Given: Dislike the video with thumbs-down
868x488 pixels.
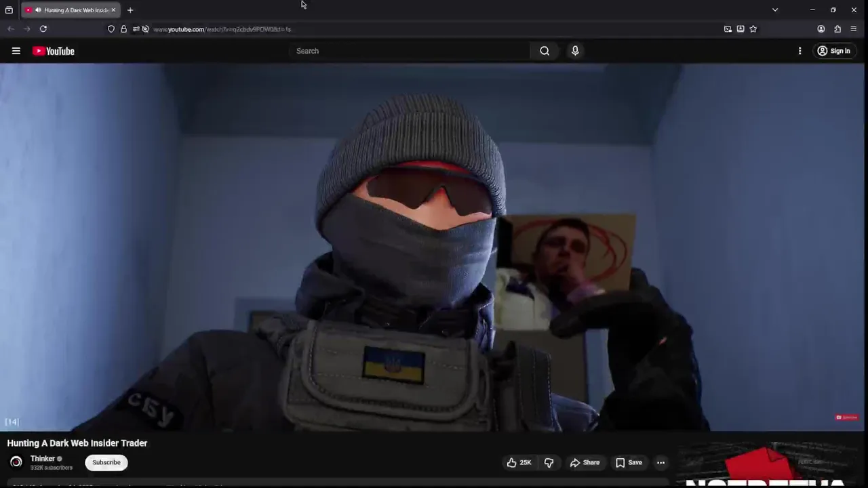Looking at the screenshot, I should click(x=549, y=462).
